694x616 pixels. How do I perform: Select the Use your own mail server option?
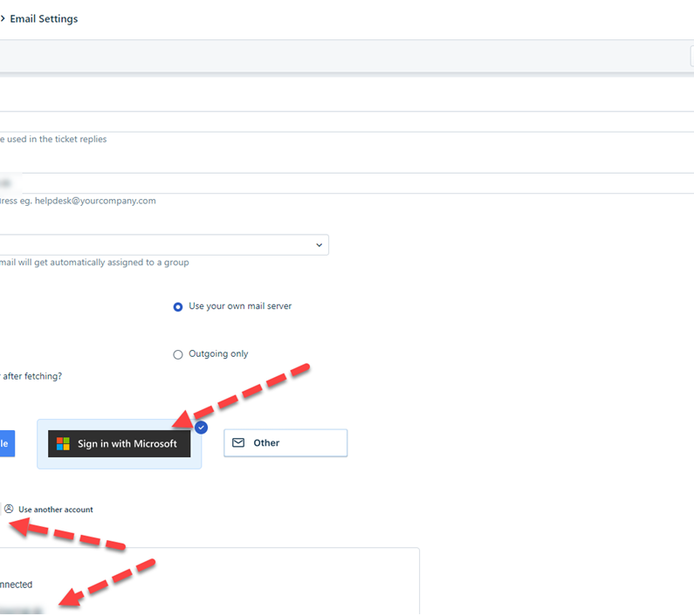(x=178, y=306)
